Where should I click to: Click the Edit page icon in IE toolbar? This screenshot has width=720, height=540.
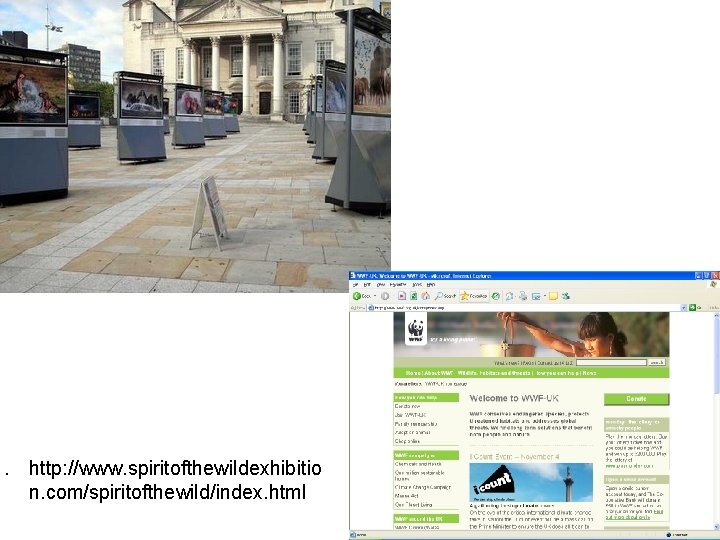(x=536, y=296)
